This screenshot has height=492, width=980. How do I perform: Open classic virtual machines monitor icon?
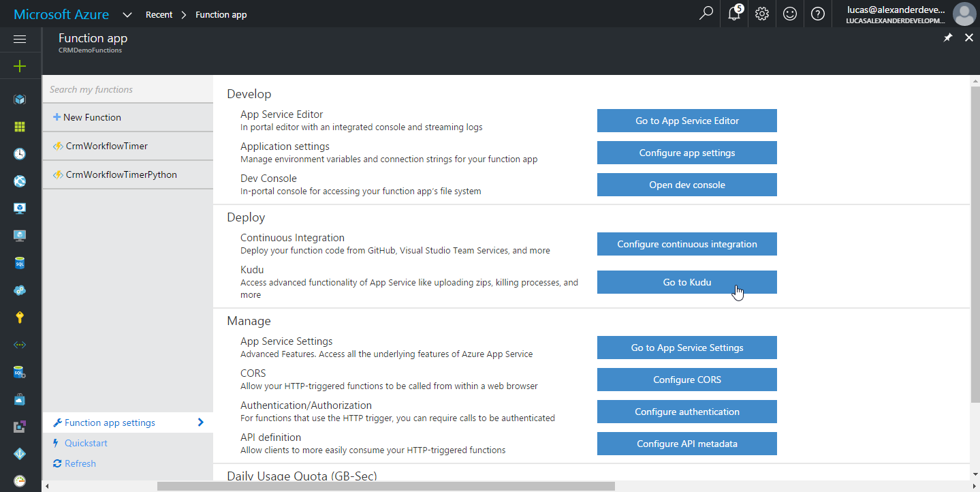(20, 209)
